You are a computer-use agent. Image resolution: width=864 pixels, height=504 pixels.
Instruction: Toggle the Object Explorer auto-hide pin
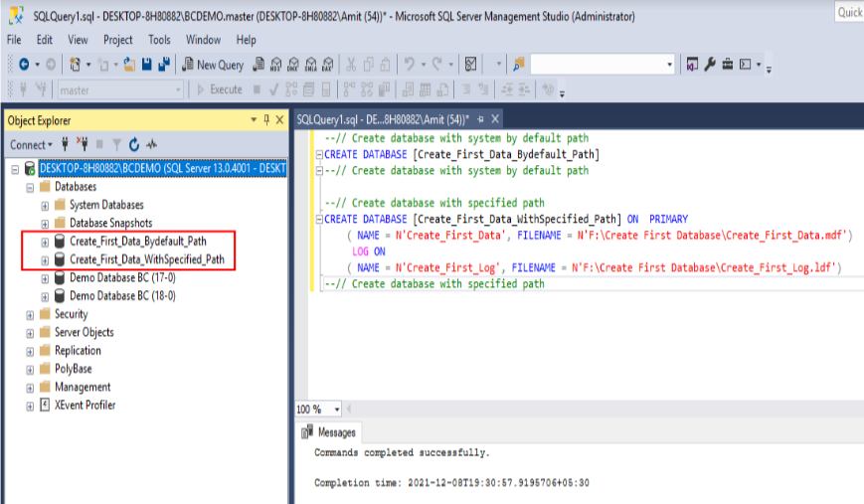point(266,119)
